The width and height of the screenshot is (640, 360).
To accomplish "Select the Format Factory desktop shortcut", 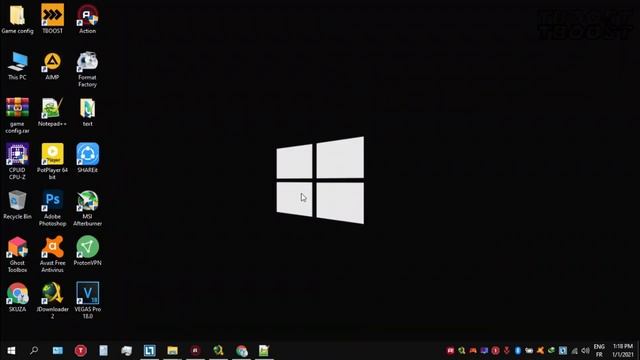I will coord(87,69).
